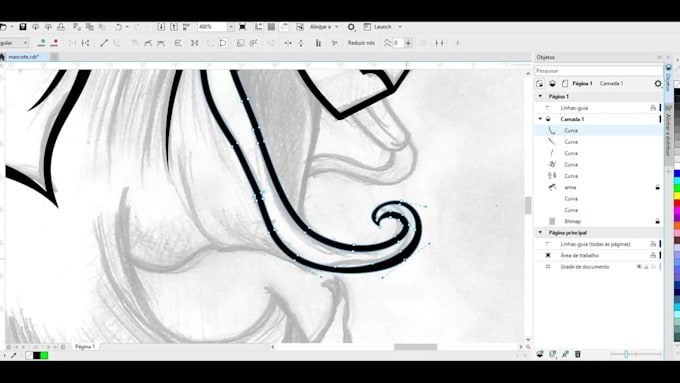Select the Bitmap object row

click(x=598, y=221)
